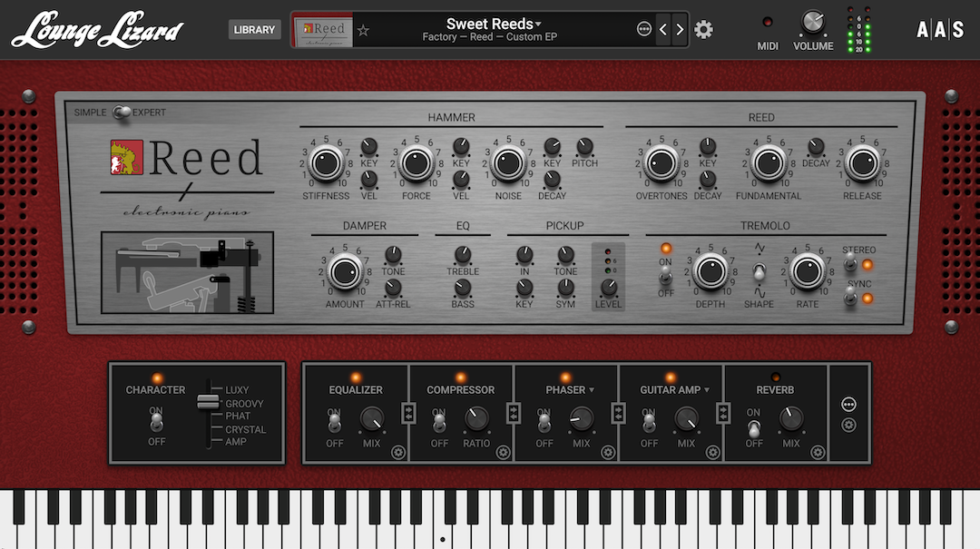Open preset options ellipsis menu
This screenshot has height=549, width=980.
click(643, 29)
